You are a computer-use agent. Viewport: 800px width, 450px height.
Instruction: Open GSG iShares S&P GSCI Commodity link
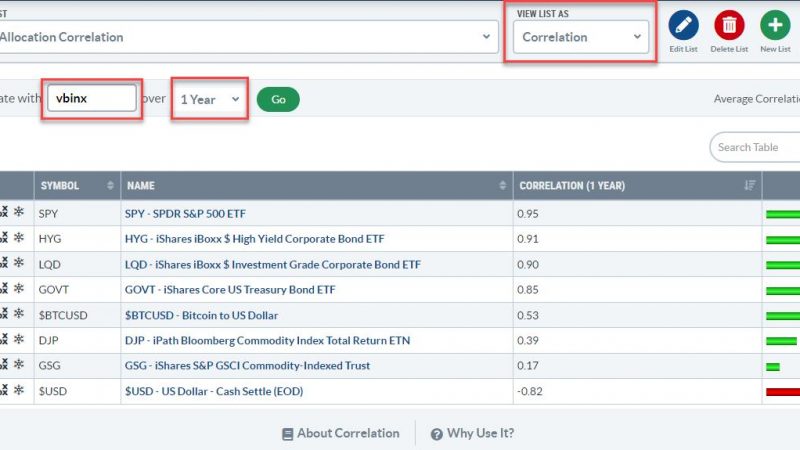(x=247, y=365)
